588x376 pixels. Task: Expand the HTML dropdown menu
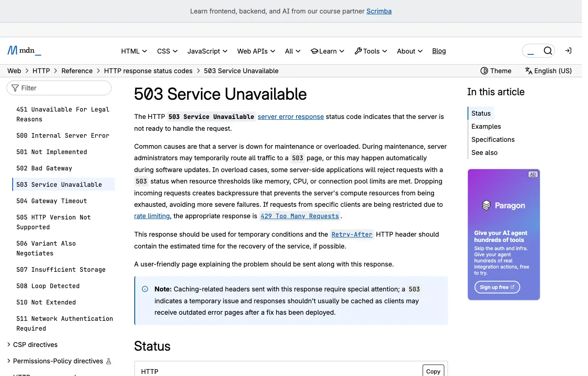(134, 51)
